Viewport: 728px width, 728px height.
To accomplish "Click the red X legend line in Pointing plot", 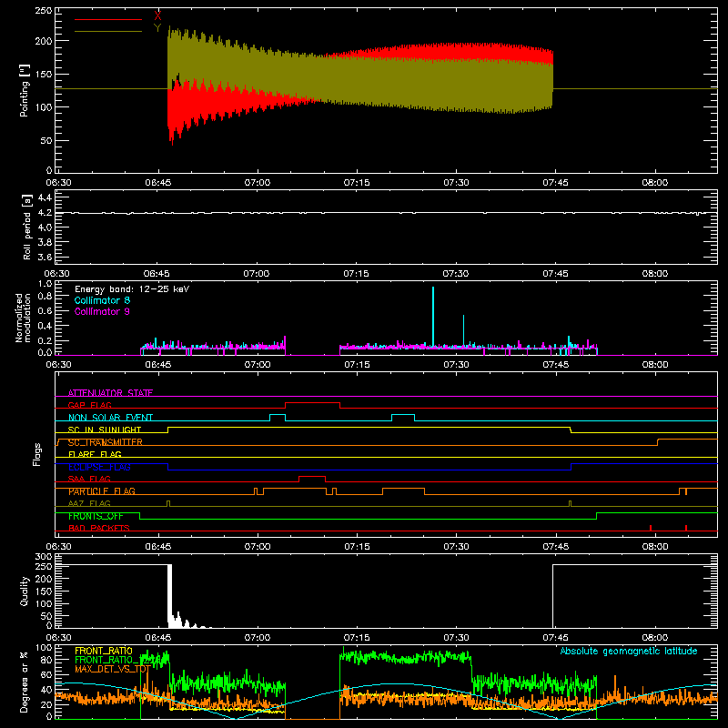I will [108, 19].
